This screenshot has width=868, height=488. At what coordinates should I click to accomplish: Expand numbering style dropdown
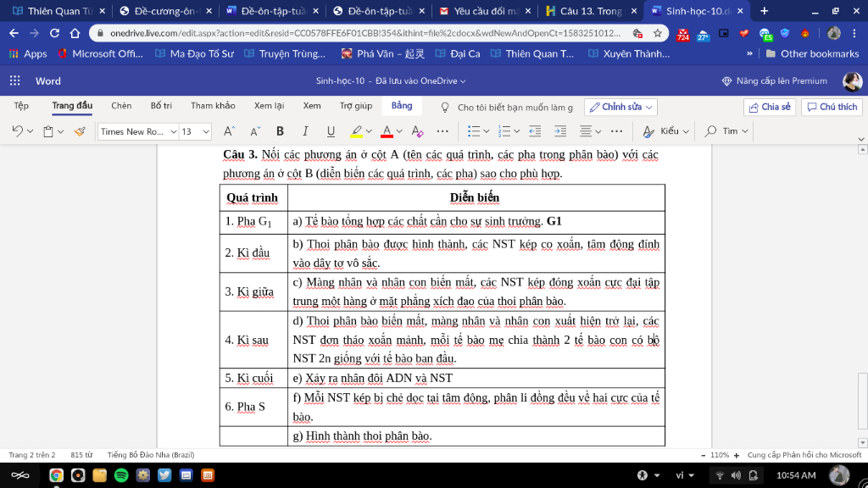click(x=516, y=131)
